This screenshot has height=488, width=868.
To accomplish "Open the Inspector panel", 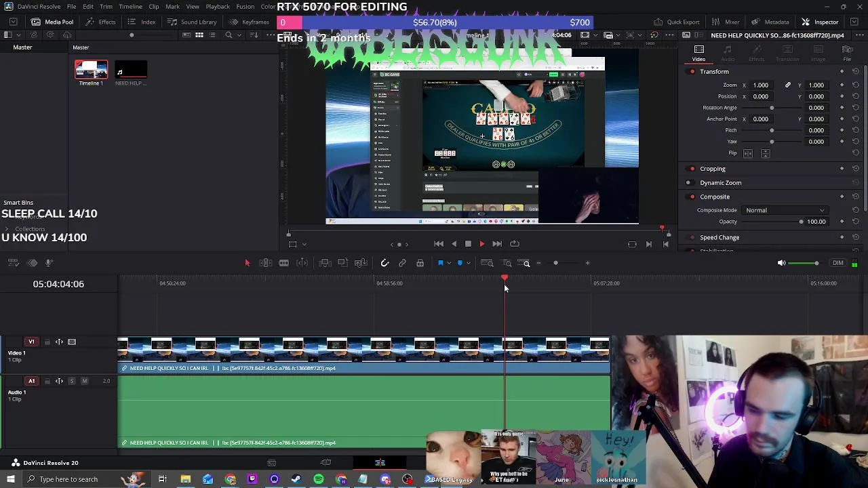I will (x=820, y=22).
